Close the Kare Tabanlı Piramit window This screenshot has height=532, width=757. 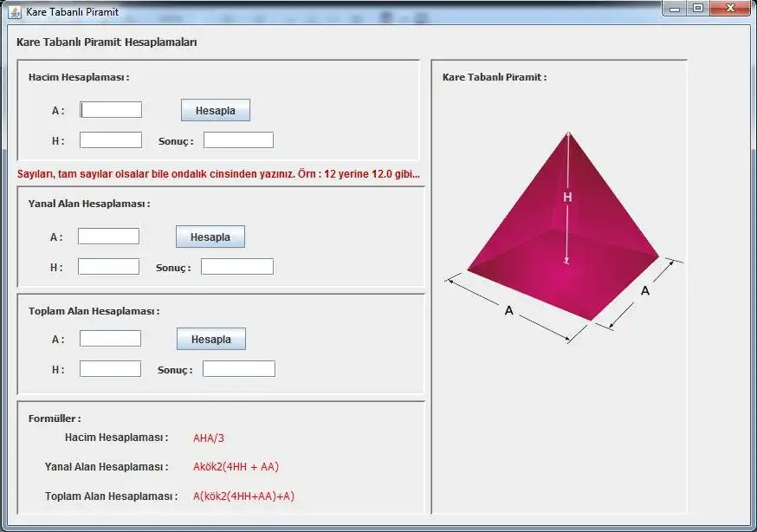(x=730, y=8)
